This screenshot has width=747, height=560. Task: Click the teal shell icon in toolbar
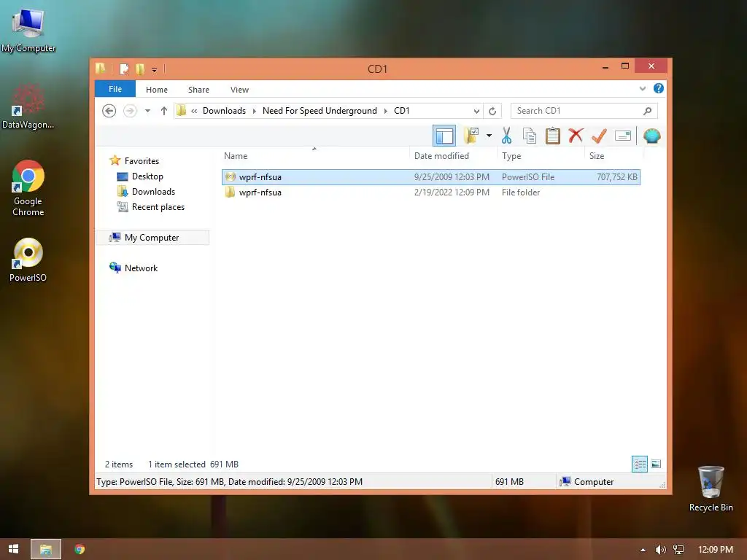tap(651, 136)
